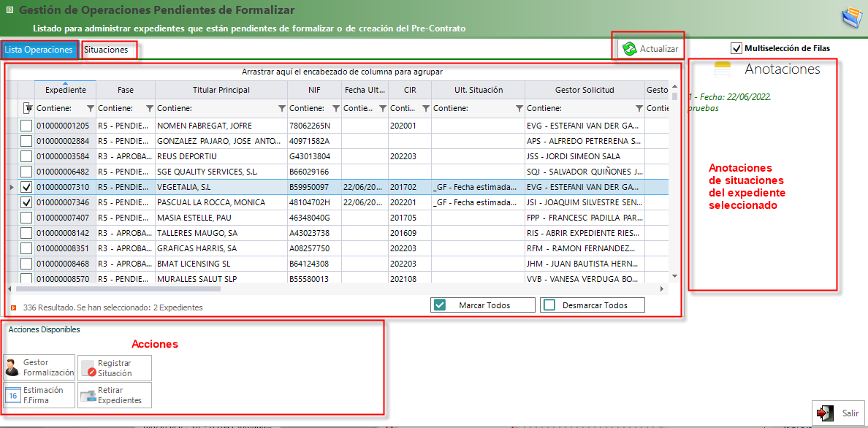Sort by the Expediente column header
868x428 pixels.
[x=65, y=90]
